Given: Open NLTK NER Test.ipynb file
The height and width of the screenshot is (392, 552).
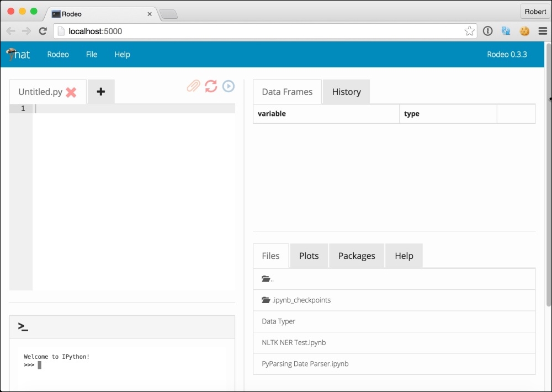Looking at the screenshot, I should pos(294,343).
